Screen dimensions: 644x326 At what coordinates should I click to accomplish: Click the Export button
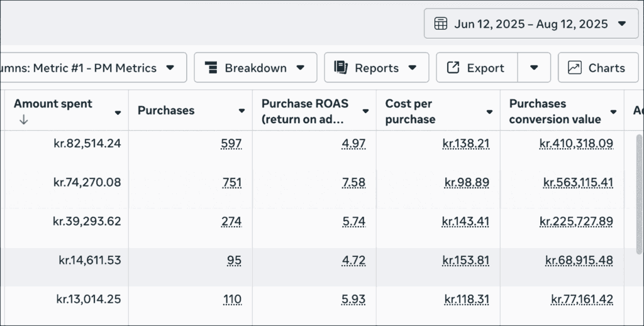point(477,68)
